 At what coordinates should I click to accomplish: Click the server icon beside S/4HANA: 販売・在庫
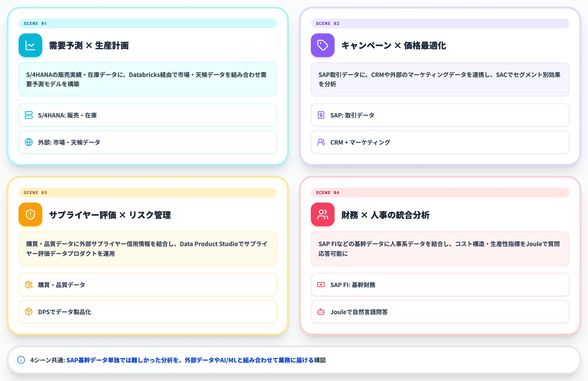29,115
